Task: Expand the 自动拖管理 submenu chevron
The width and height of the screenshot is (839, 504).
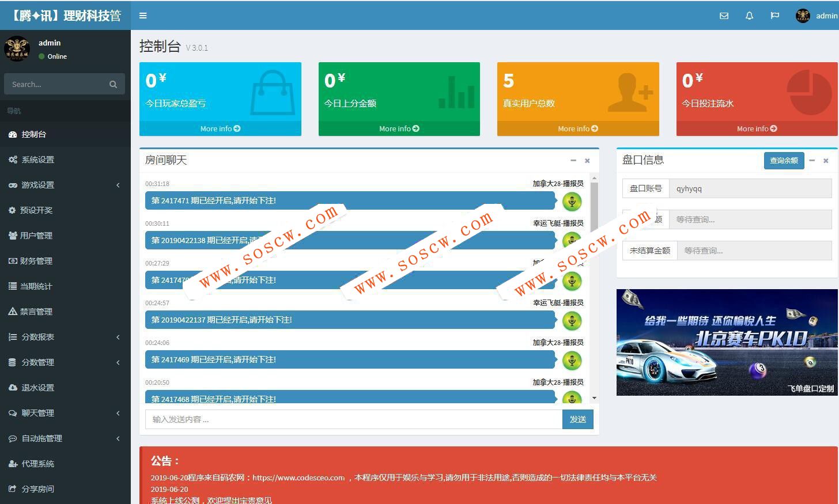Action: [x=118, y=438]
